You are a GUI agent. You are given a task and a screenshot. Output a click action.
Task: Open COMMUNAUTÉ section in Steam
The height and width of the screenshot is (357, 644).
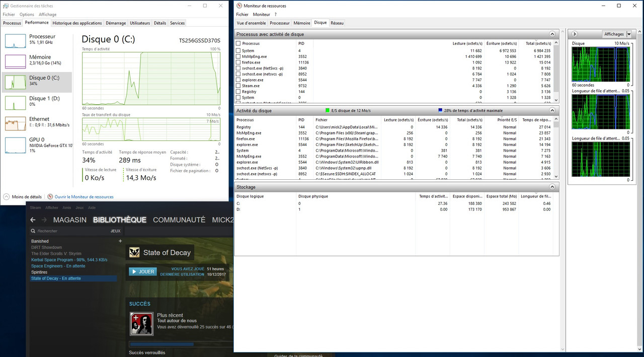tap(179, 220)
